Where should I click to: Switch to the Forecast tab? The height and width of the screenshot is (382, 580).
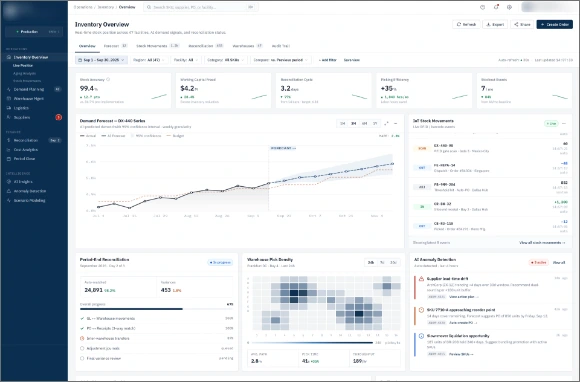[115, 46]
